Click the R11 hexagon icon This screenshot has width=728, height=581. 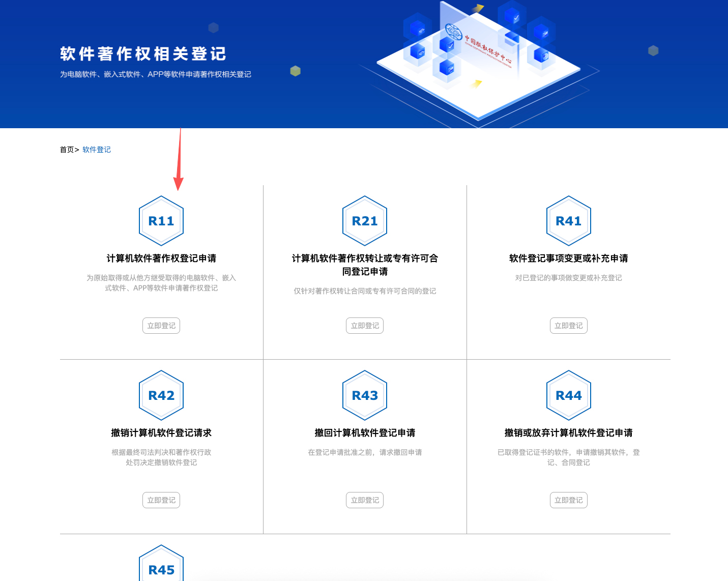[x=161, y=221]
